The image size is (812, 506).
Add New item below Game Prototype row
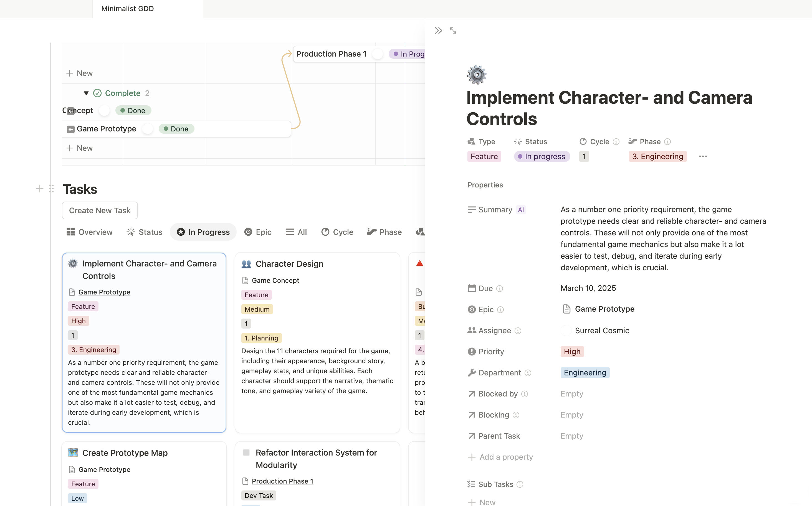click(x=79, y=148)
